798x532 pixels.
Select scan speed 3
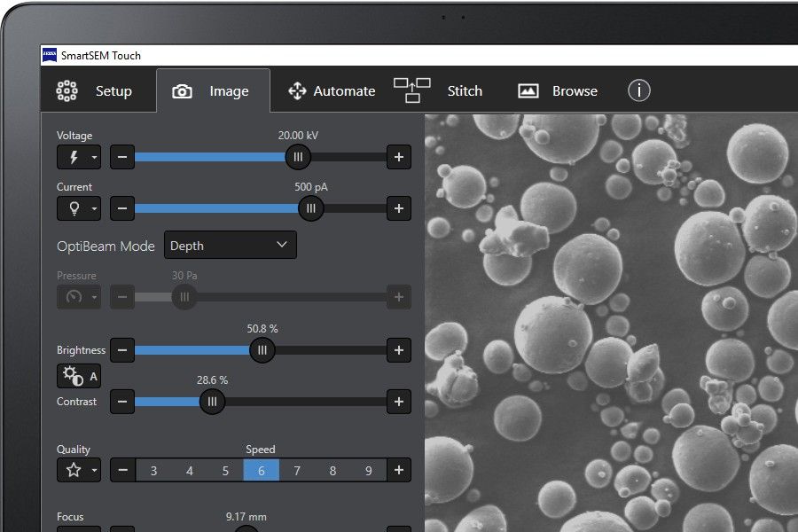(153, 470)
